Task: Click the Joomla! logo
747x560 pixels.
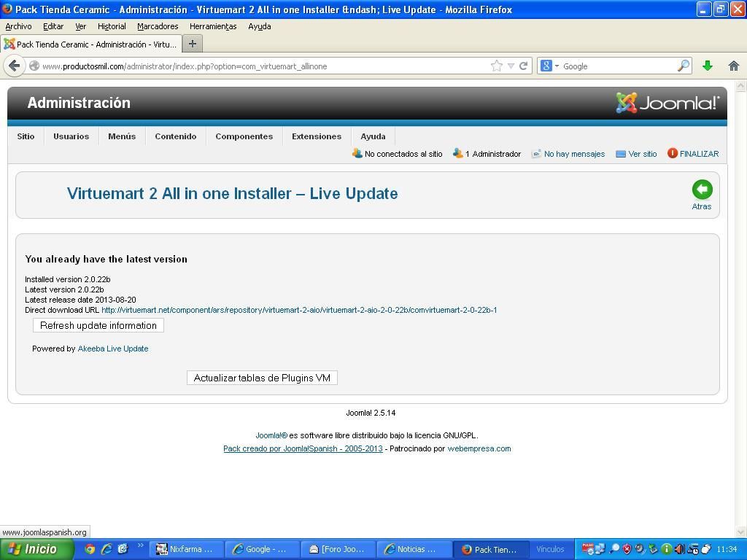Action: click(x=667, y=102)
